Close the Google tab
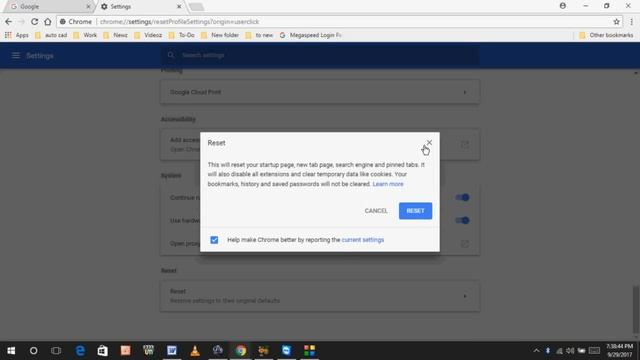Viewport: 640px width, 360px height. (x=88, y=7)
